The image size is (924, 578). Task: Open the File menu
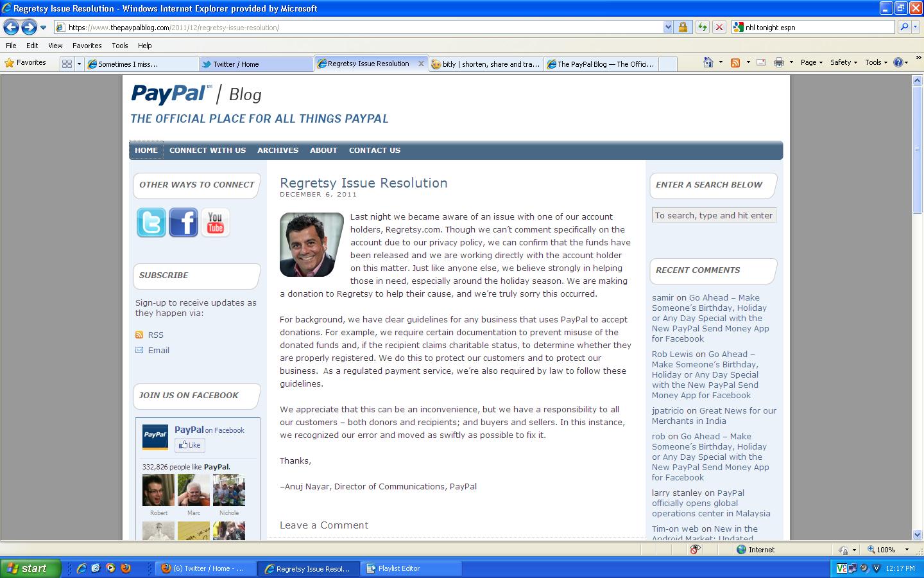(x=11, y=46)
